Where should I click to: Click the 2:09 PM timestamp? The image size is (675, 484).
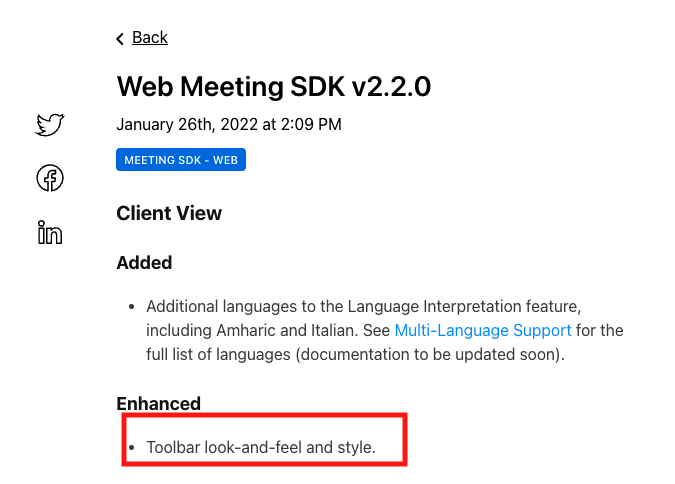pyautogui.click(x=310, y=125)
